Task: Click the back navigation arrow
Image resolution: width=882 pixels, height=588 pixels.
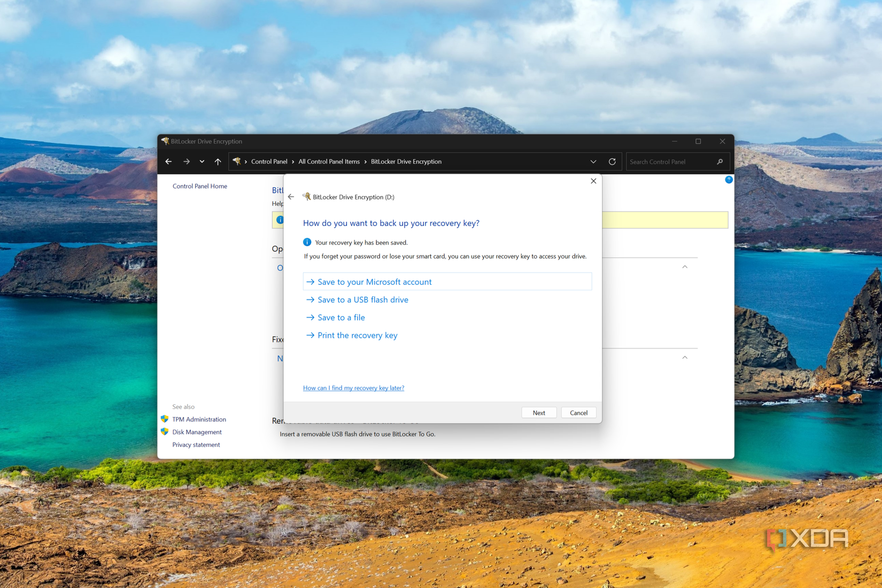Action: point(168,161)
